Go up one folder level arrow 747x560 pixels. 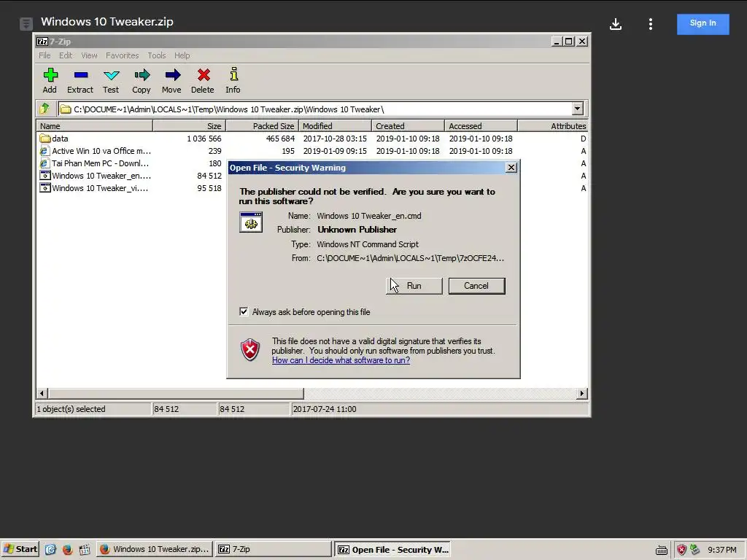pos(44,109)
